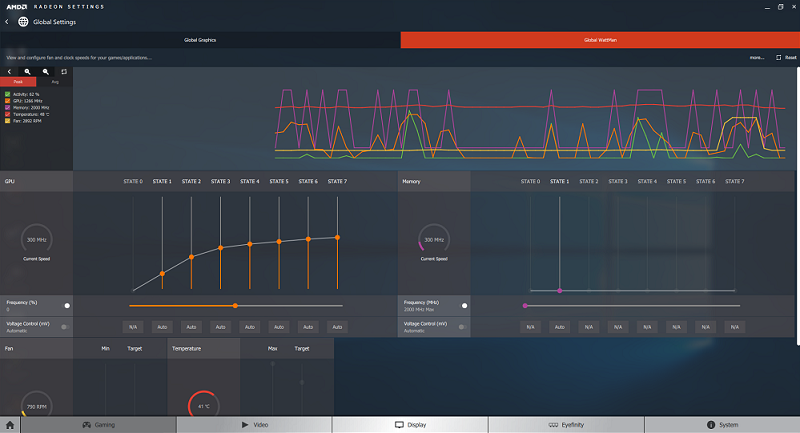Click the second magnifier zoom out icon
The width and height of the screenshot is (800, 433).
(x=46, y=72)
